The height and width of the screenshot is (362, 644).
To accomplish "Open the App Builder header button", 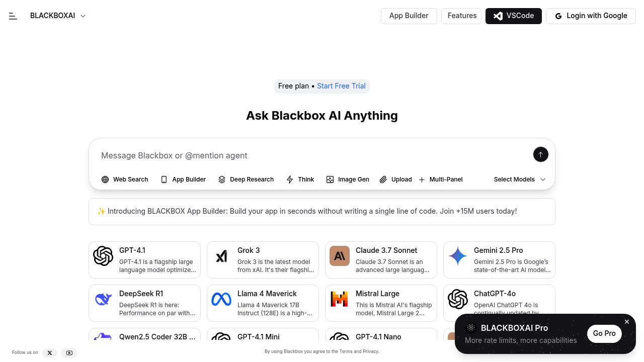I will click(409, 16).
